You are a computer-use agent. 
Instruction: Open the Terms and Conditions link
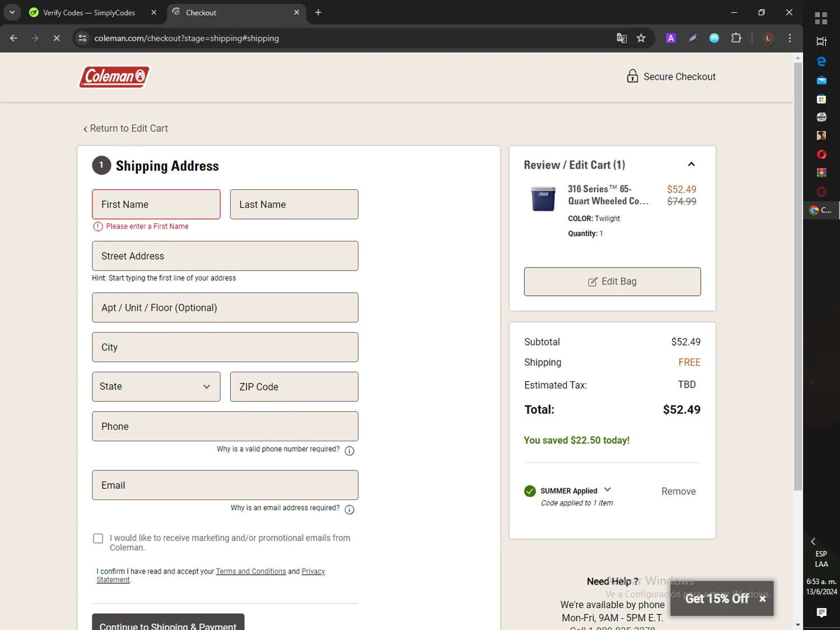click(x=251, y=571)
